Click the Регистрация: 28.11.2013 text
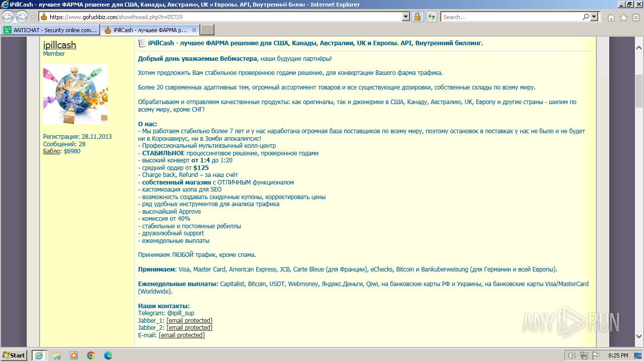The image size is (644, 362). tap(77, 137)
